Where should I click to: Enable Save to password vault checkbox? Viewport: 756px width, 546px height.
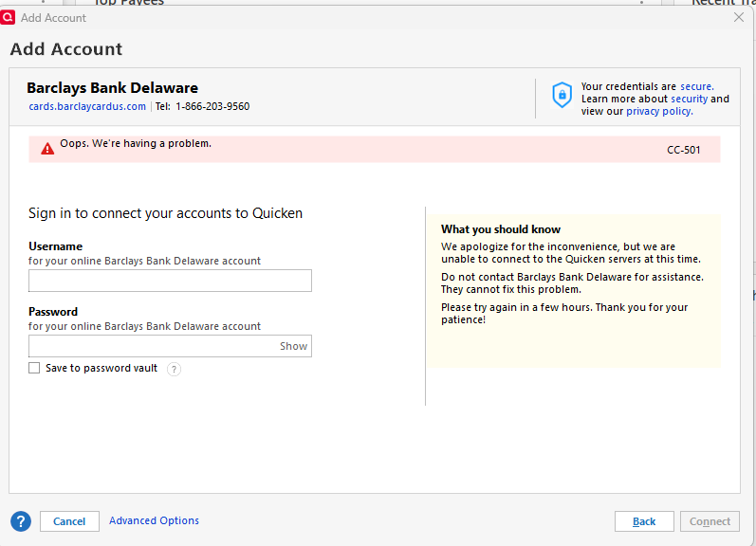coord(34,368)
